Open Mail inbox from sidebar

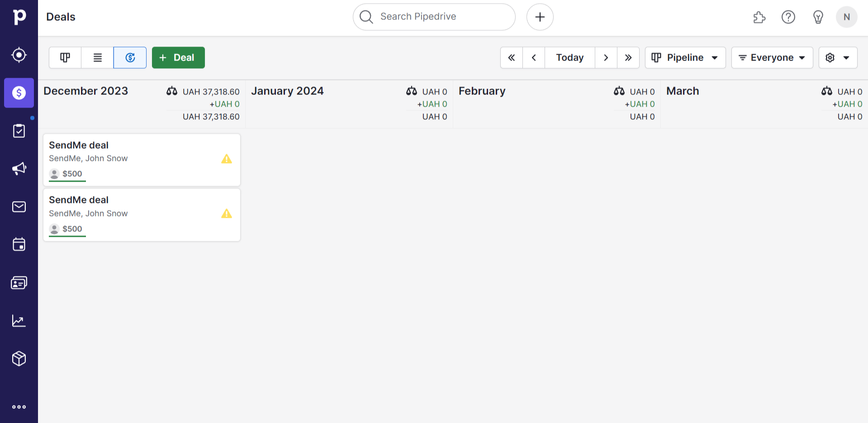click(x=19, y=207)
